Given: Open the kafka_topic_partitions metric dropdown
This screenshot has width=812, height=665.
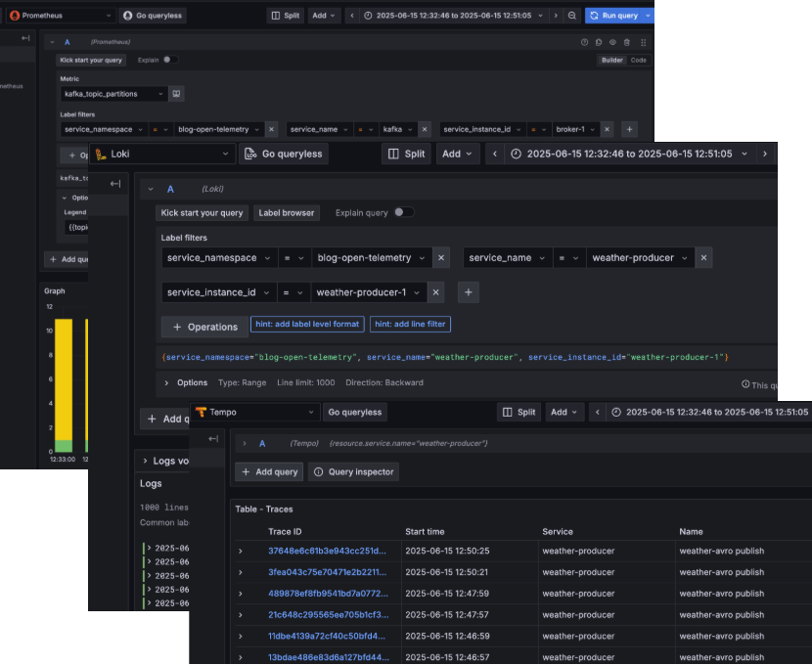Looking at the screenshot, I should 113,94.
